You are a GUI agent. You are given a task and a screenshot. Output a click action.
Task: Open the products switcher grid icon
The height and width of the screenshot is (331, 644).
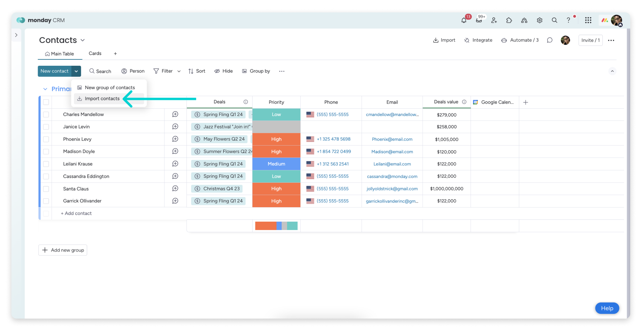588,20
